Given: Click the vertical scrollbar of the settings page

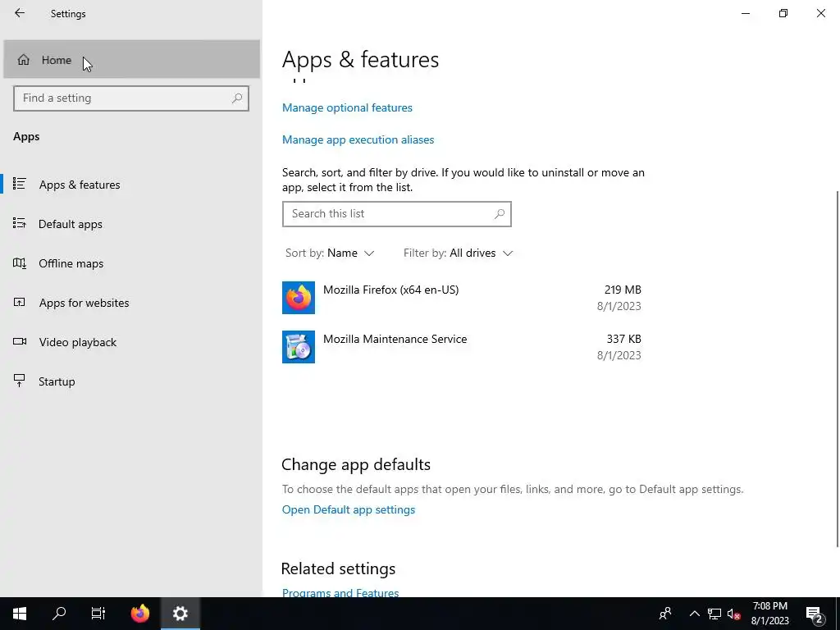Looking at the screenshot, I should pos(836,368).
